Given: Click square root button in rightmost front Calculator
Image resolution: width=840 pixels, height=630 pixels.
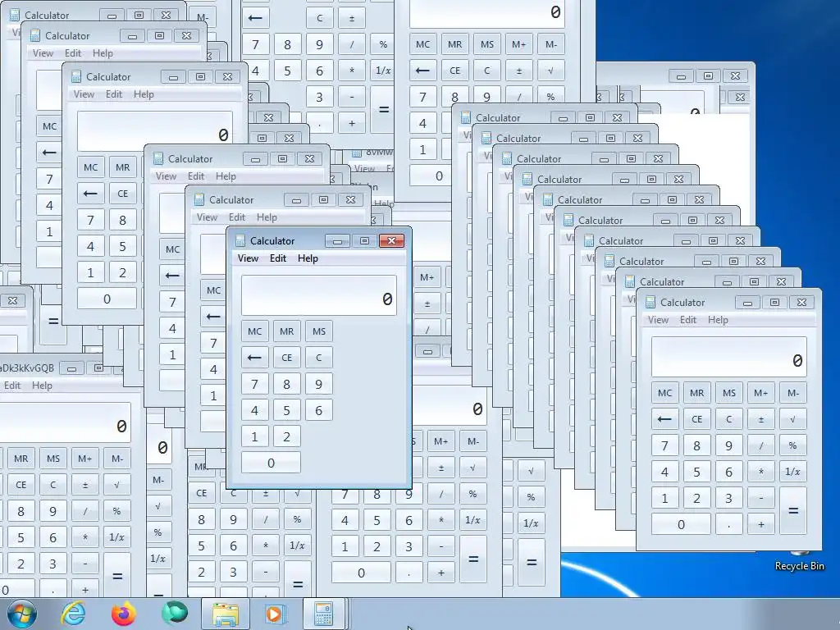Looking at the screenshot, I should (793, 419).
